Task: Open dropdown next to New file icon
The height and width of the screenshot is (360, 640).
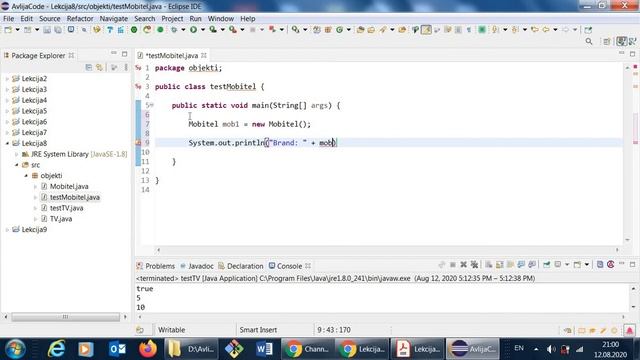Action: [x=17, y=30]
